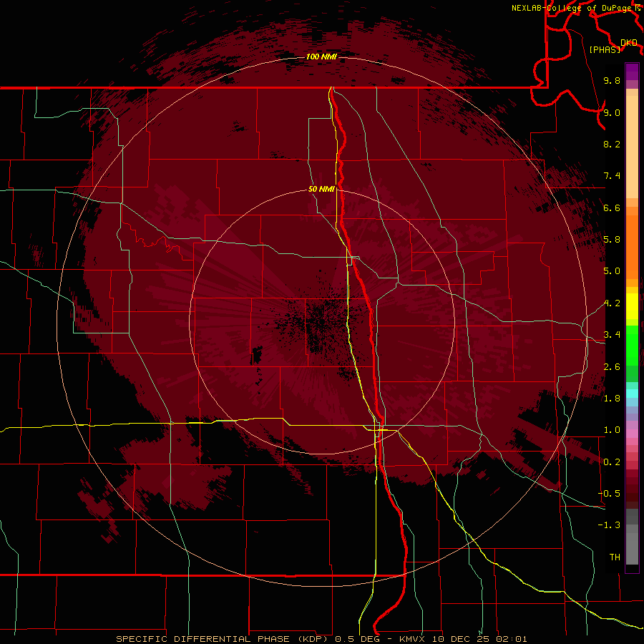Click the 5.0 scale value
644x644 pixels.
pyautogui.click(x=612, y=271)
